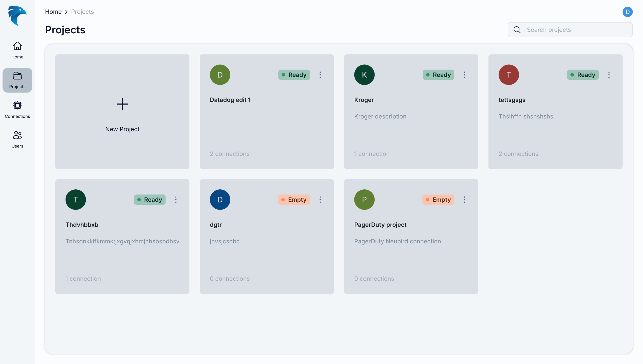The height and width of the screenshot is (364, 643).
Task: Click the Ready status badge on Kroger
Action: 438,75
